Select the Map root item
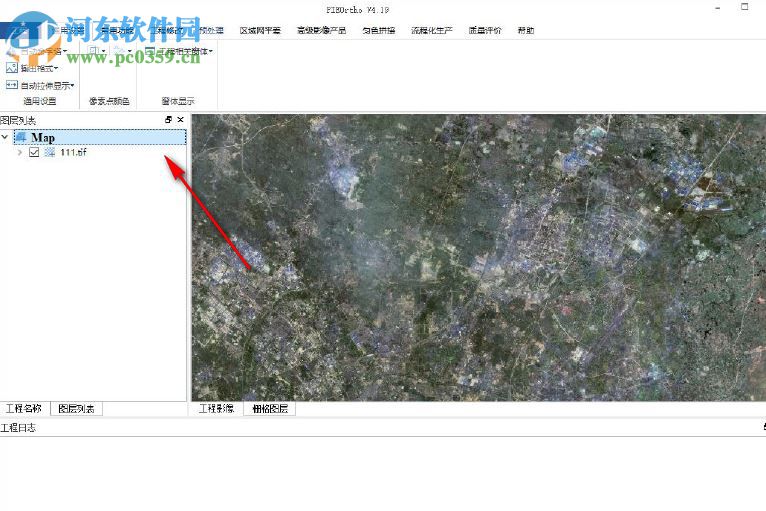This screenshot has height=511, width=766. [x=100, y=137]
